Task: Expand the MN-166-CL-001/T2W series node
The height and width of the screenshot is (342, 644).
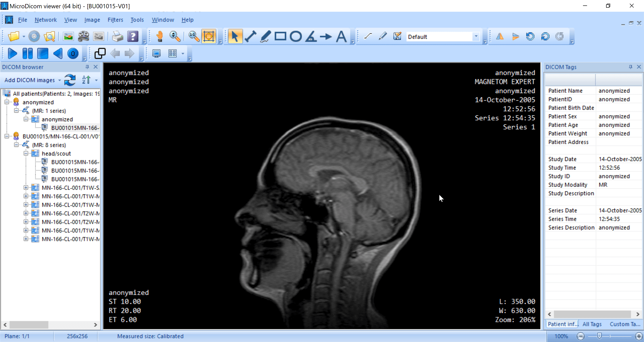Action: (26, 213)
